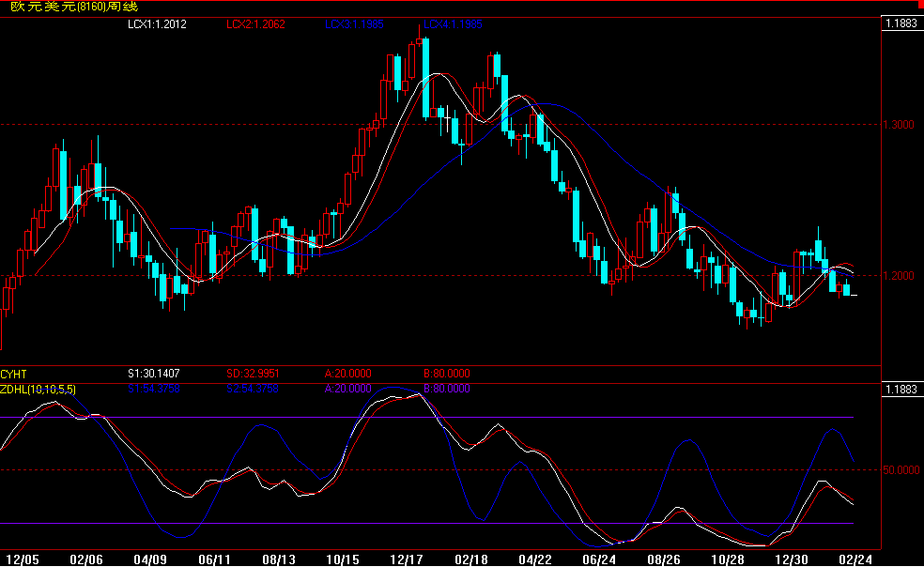The width and height of the screenshot is (924, 567).
Task: Click the 08/26 date label
Action: (664, 559)
